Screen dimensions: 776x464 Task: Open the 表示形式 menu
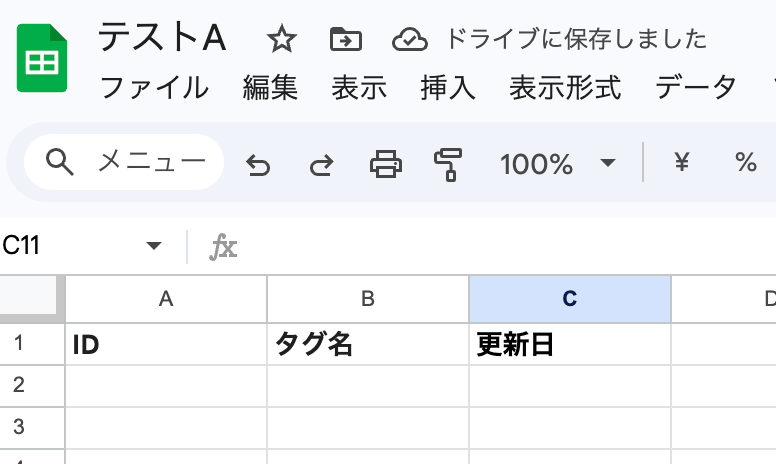point(565,88)
